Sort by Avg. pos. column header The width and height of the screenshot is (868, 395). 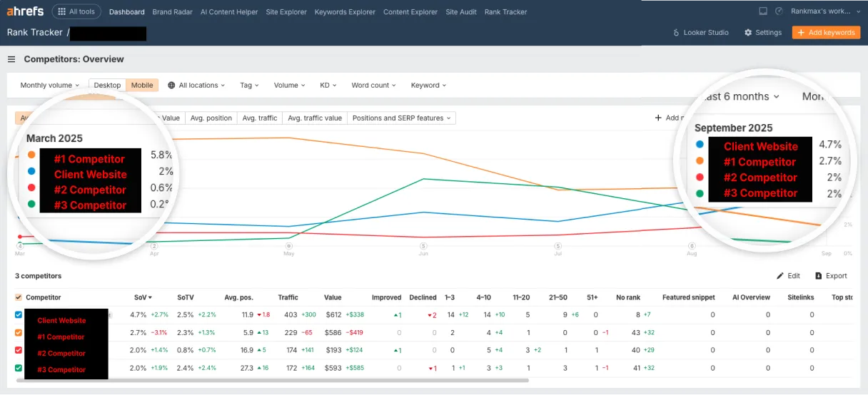point(238,297)
